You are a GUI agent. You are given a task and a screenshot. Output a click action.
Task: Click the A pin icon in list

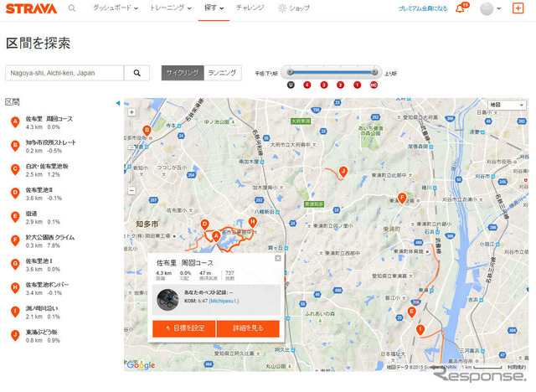(15, 122)
